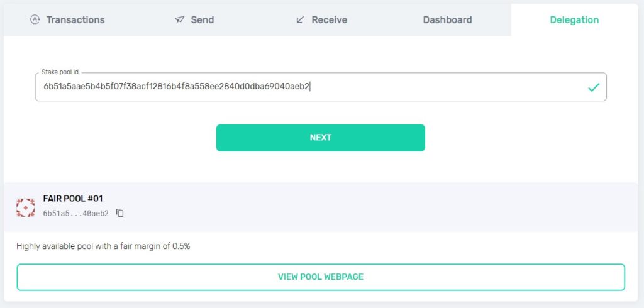The height and width of the screenshot is (308, 644).
Task: Go to the Receive tab label
Action: (330, 19)
